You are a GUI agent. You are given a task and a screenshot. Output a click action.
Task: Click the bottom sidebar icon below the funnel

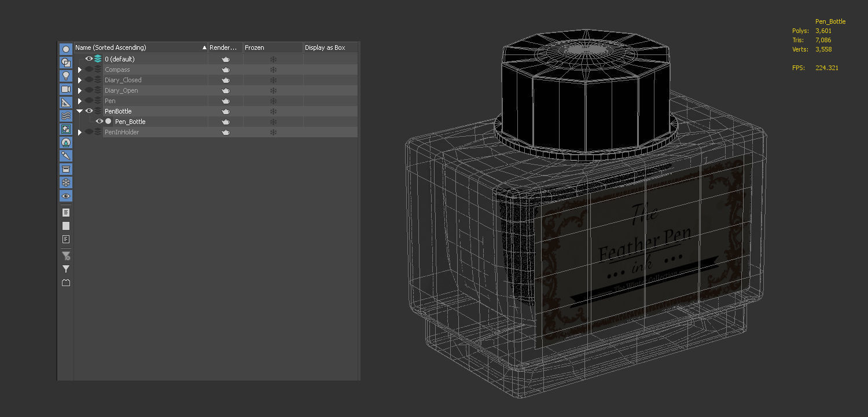(x=66, y=283)
